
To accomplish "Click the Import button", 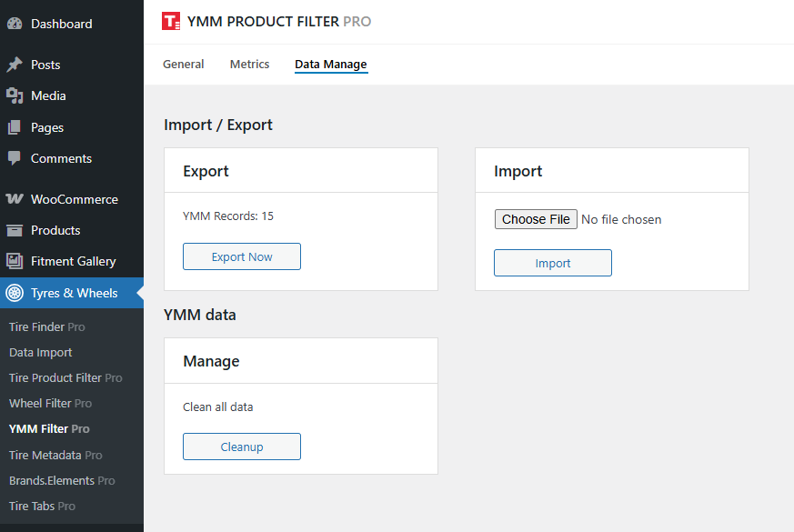I will [552, 263].
